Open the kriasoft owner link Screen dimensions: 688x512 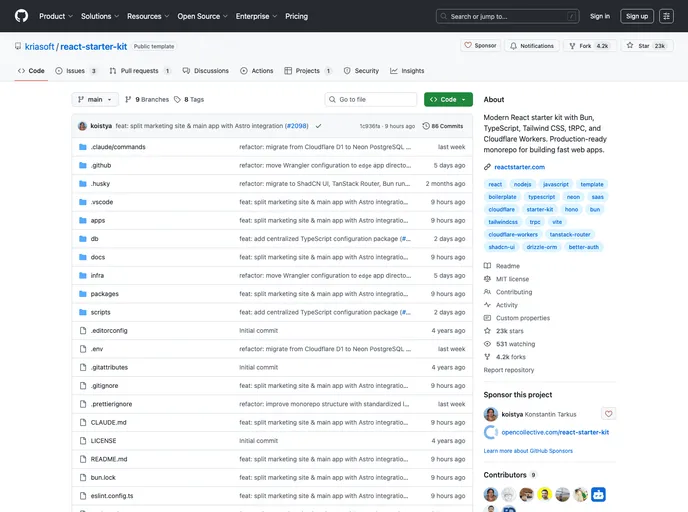pos(39,47)
